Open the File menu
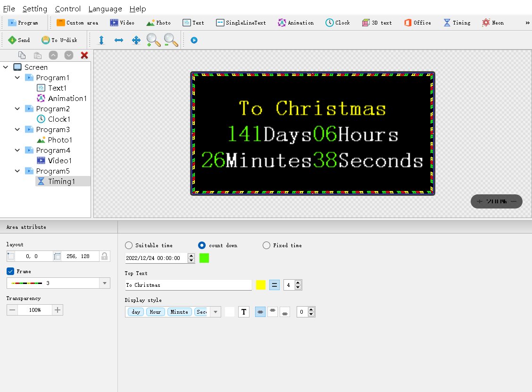This screenshot has width=532, height=392. click(x=9, y=9)
